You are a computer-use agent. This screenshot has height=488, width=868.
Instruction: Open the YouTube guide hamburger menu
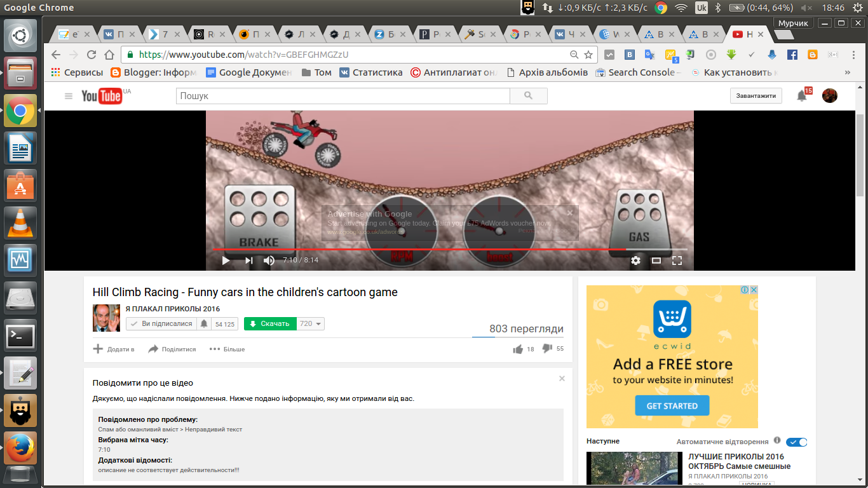69,96
